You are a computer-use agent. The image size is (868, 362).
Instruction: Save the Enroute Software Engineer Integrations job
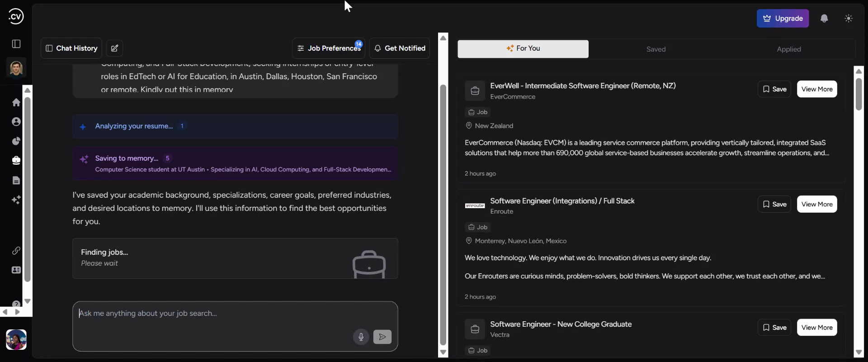(x=774, y=204)
